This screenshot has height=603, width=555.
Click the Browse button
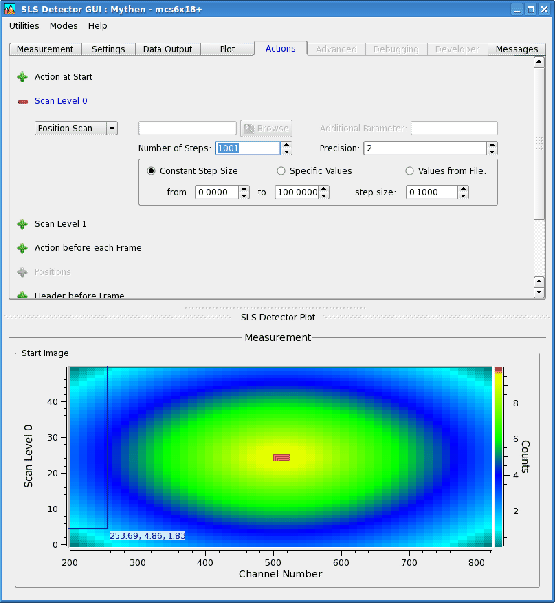pos(266,128)
